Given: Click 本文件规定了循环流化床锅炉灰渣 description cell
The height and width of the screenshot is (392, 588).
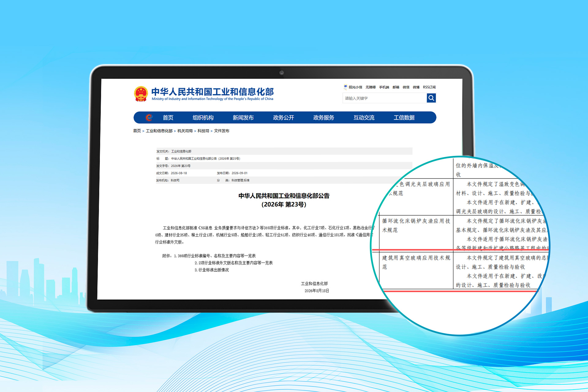Looking at the screenshot, I should [502, 234].
